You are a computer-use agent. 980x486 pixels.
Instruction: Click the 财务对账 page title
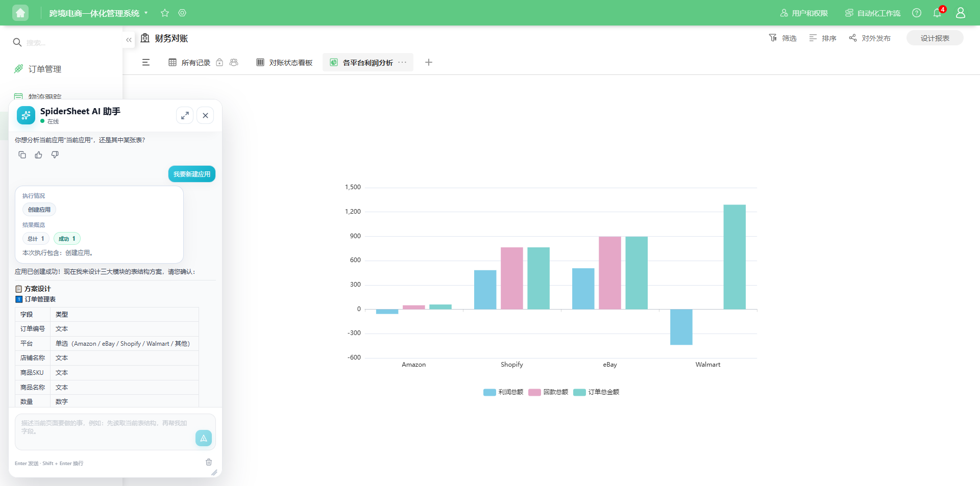click(171, 38)
